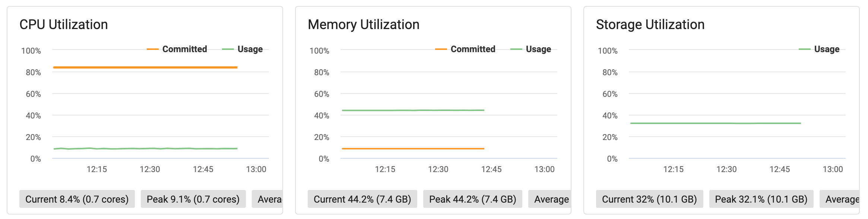This screenshot has height=219, width=868.
Task: Click the CPU Utilization panel title
Action: tap(64, 25)
